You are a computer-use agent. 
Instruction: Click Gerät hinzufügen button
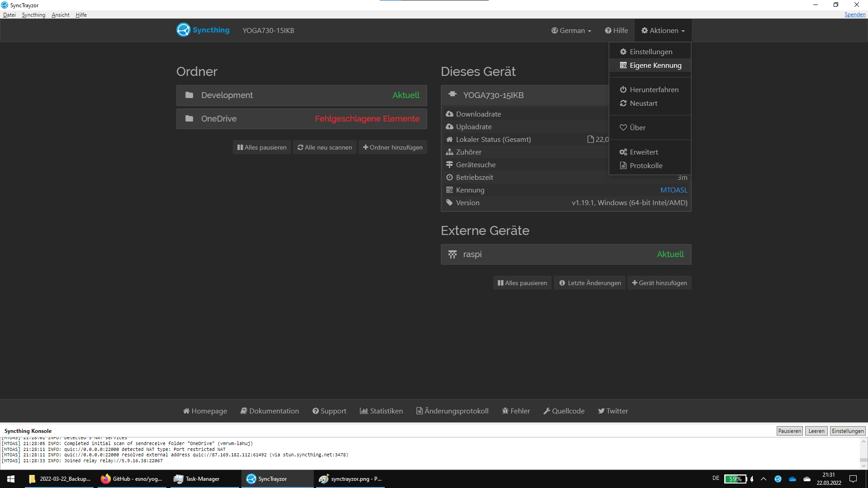click(x=660, y=283)
